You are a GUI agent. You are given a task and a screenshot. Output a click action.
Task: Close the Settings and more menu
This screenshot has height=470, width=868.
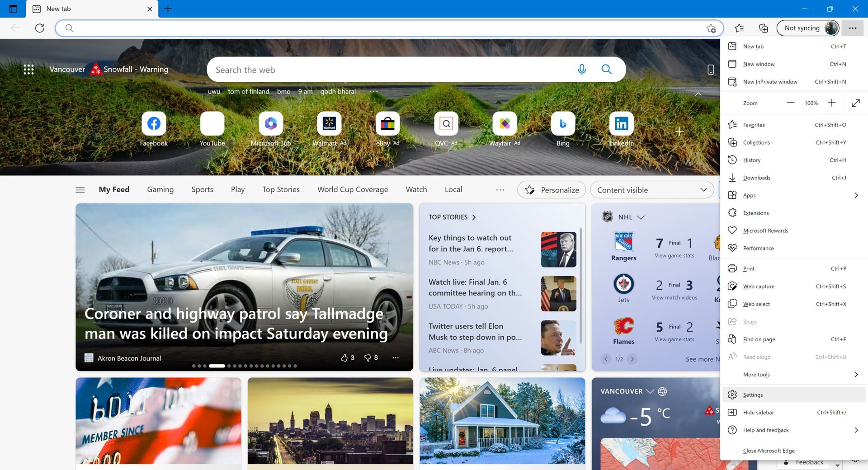click(x=853, y=28)
